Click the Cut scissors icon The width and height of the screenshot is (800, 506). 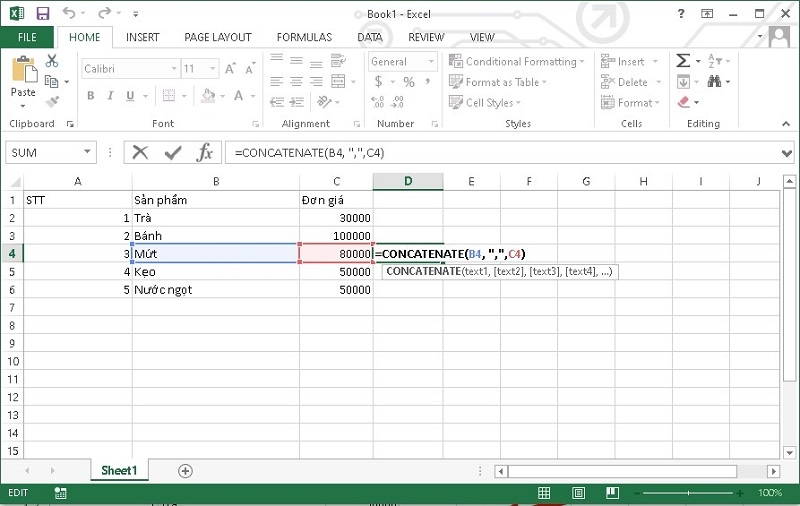pos(52,61)
